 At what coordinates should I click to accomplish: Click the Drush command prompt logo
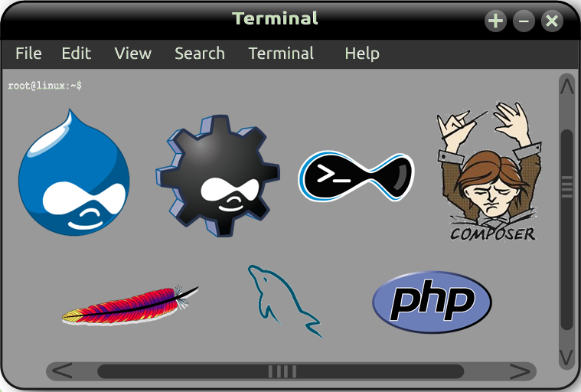coord(357,175)
